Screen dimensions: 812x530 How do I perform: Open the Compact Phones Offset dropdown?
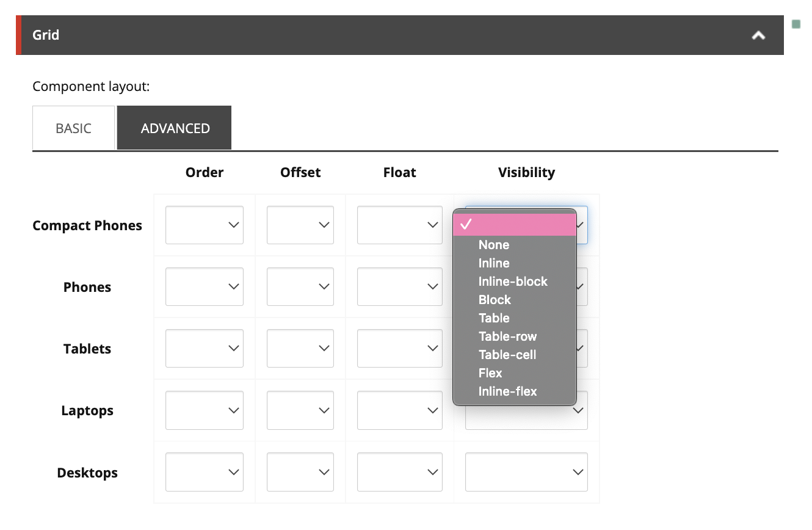coord(300,225)
